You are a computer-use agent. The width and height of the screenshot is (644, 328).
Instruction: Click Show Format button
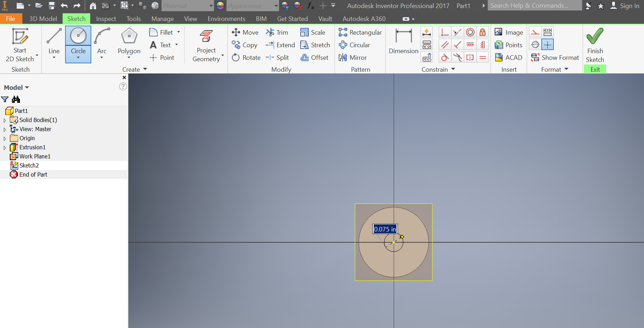pyautogui.click(x=555, y=57)
